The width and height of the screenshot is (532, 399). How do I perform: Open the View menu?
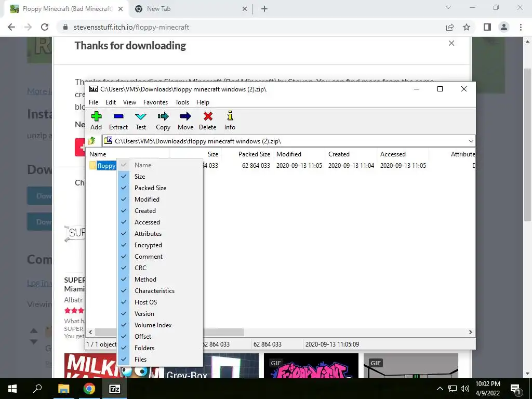pos(129,102)
